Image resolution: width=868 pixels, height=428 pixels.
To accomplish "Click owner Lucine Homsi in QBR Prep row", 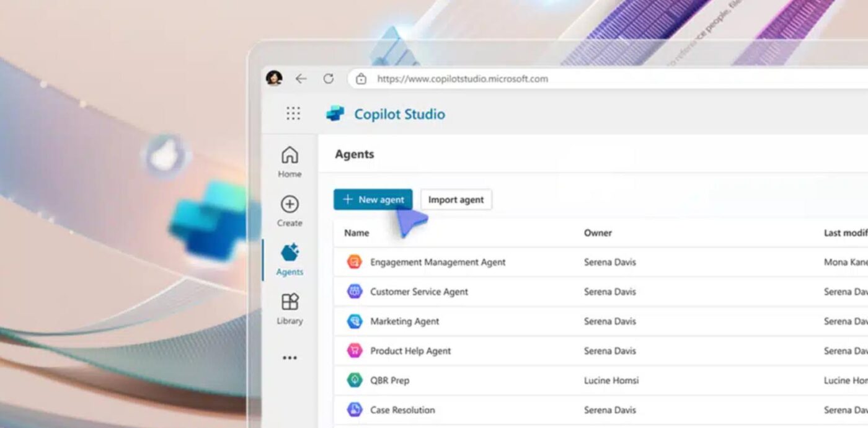I will (x=611, y=380).
